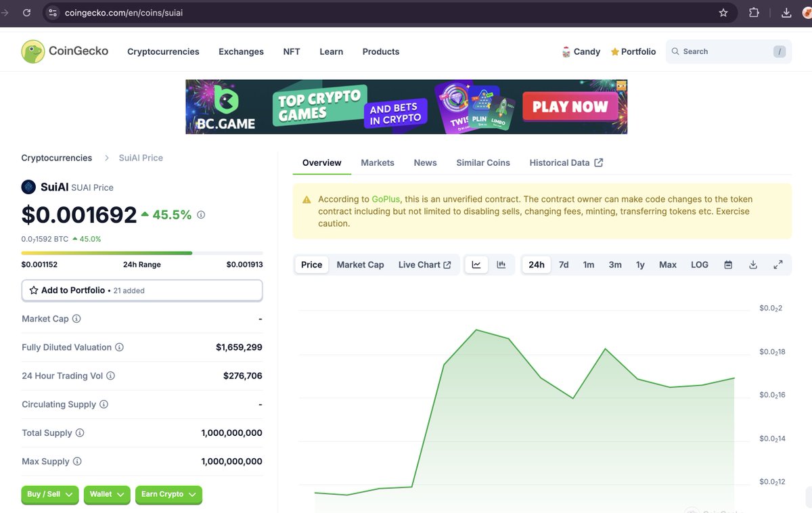Switch to the line chart icon

[476, 265]
